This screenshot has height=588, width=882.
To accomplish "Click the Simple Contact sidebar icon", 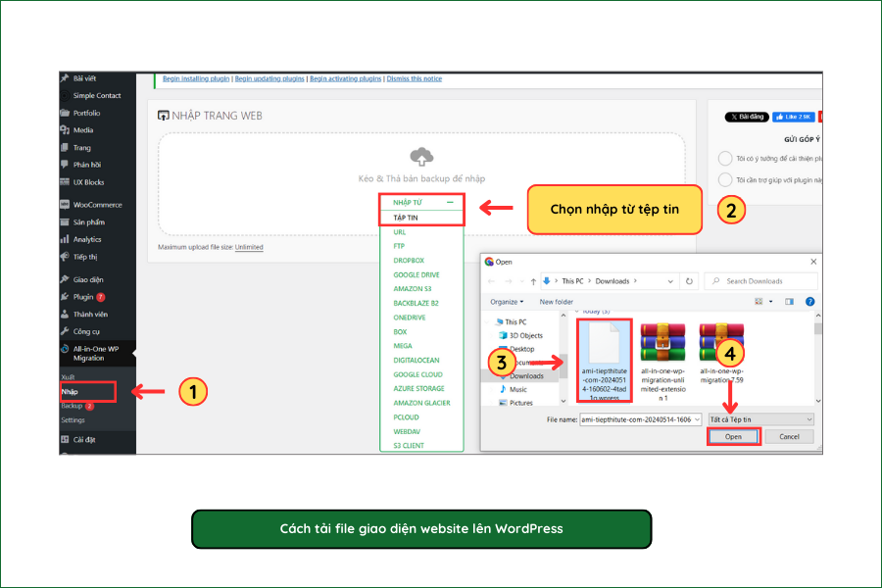I will coord(65,96).
